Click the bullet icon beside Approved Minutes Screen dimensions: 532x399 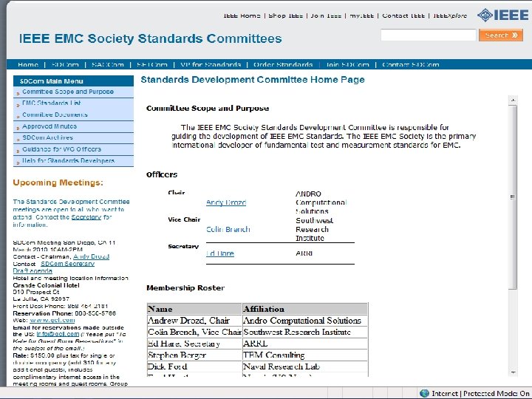coord(18,127)
